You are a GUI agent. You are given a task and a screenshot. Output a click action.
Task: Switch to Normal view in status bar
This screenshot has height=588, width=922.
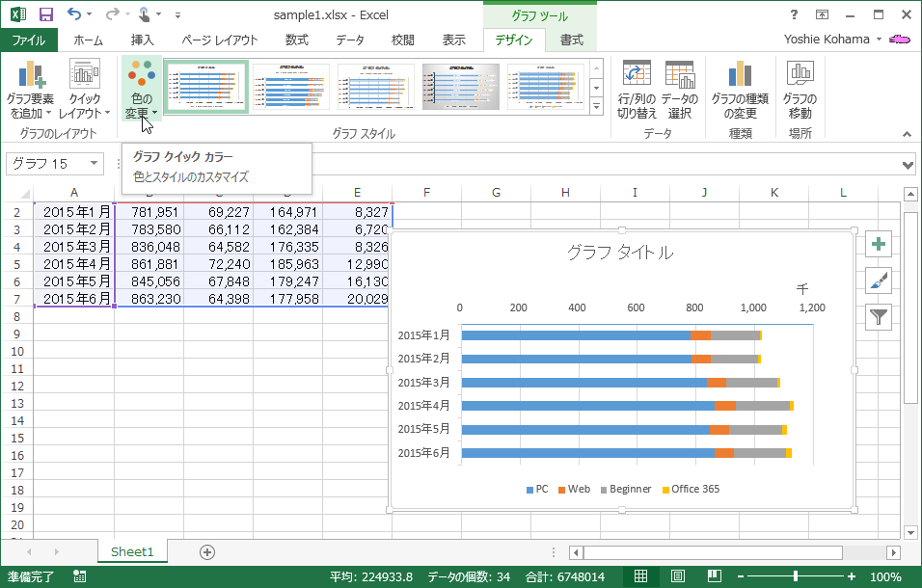641,576
